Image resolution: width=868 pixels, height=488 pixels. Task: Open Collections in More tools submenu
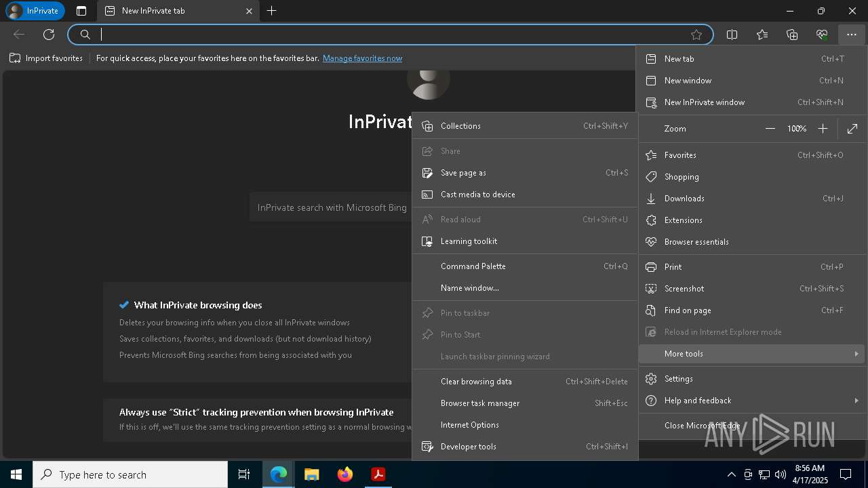(525, 126)
